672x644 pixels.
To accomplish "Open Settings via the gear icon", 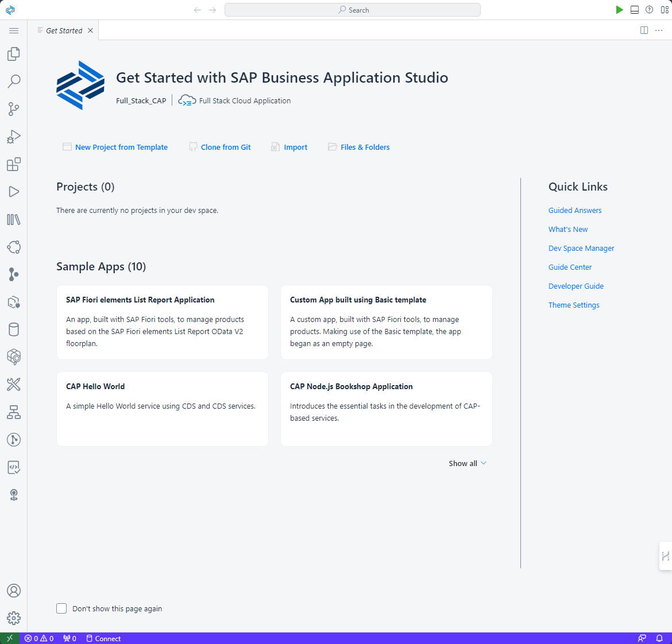I will click(14, 618).
